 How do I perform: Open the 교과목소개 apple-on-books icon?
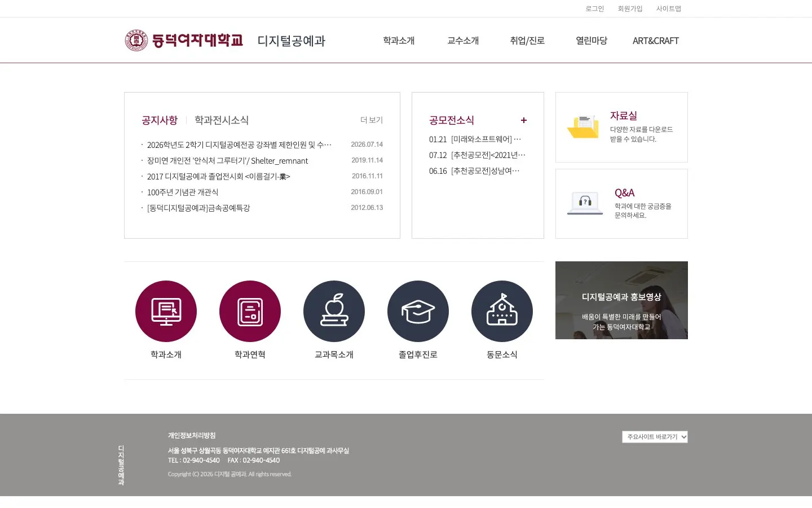click(x=334, y=311)
